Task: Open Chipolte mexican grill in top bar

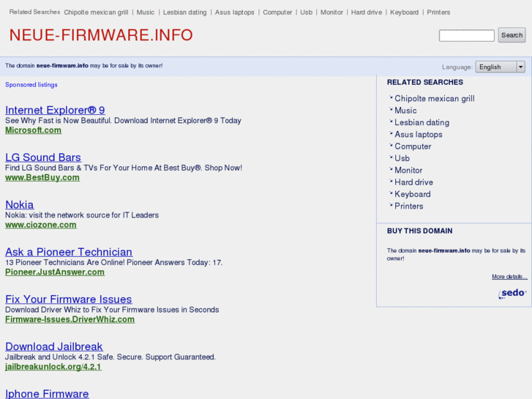Action: [x=96, y=12]
